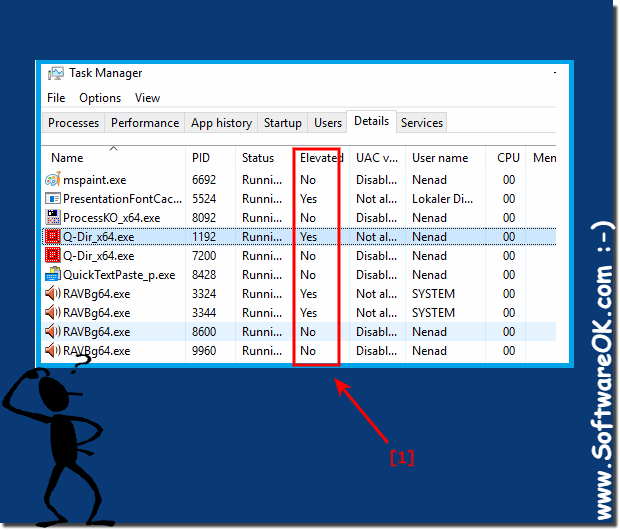Click SYSTEM user name for PID 3344
Viewport: 620px width, 530px height.
[433, 313]
